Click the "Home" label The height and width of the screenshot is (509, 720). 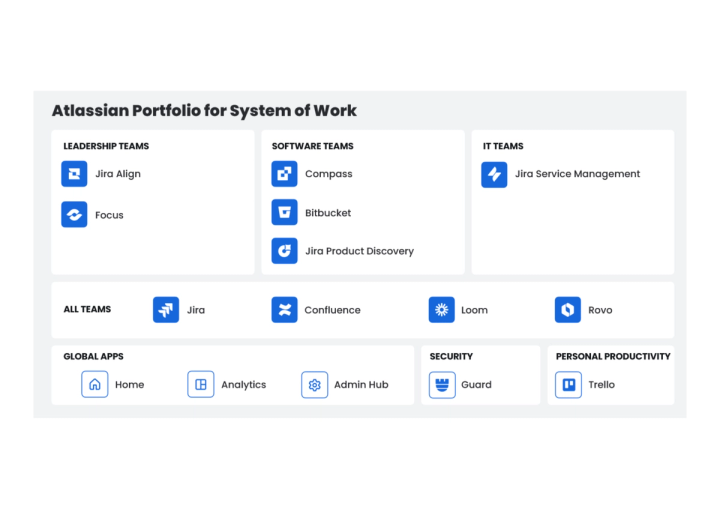point(129,385)
